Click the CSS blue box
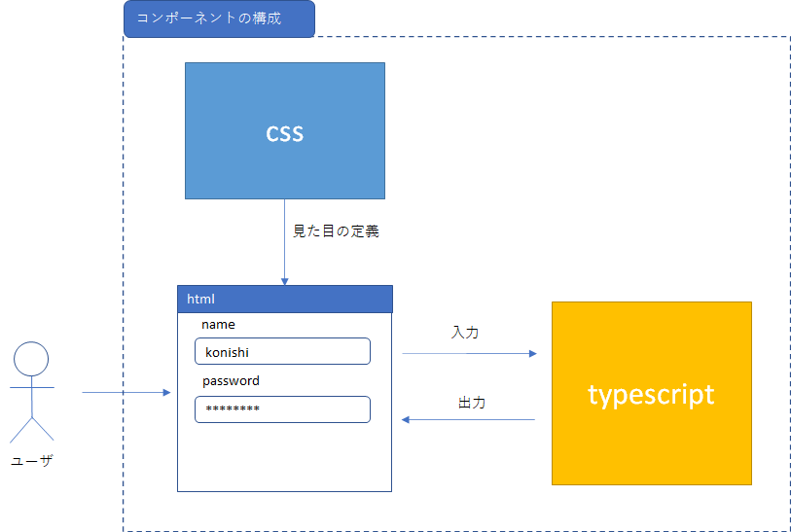The height and width of the screenshot is (532, 791). [x=285, y=130]
